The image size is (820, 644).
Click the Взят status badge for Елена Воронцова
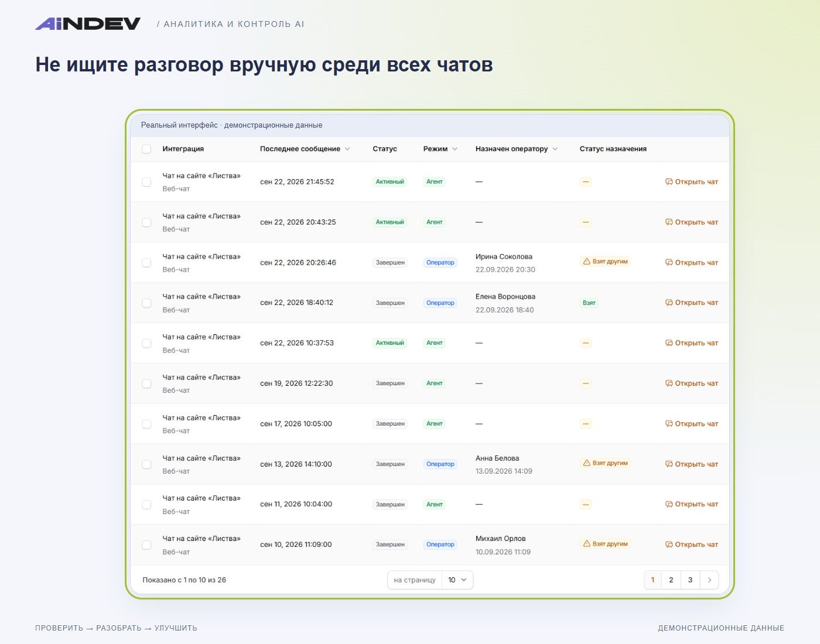pyautogui.click(x=589, y=303)
